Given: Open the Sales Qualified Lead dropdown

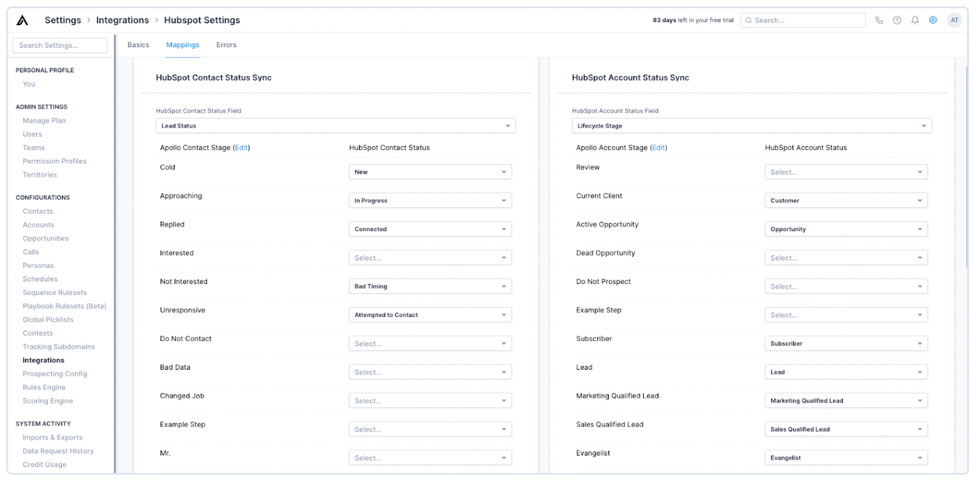Looking at the screenshot, I should coord(846,429).
